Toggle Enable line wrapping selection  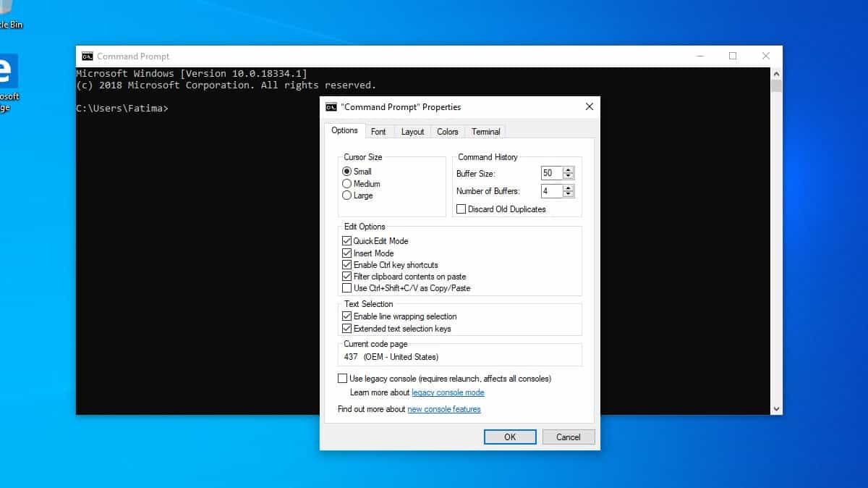coord(347,316)
